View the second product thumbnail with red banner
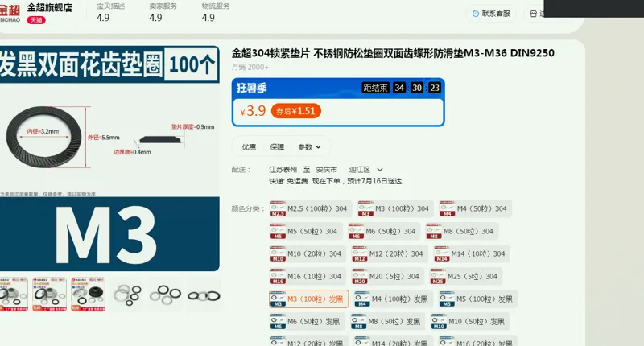This screenshot has width=644, height=346. tap(49, 295)
